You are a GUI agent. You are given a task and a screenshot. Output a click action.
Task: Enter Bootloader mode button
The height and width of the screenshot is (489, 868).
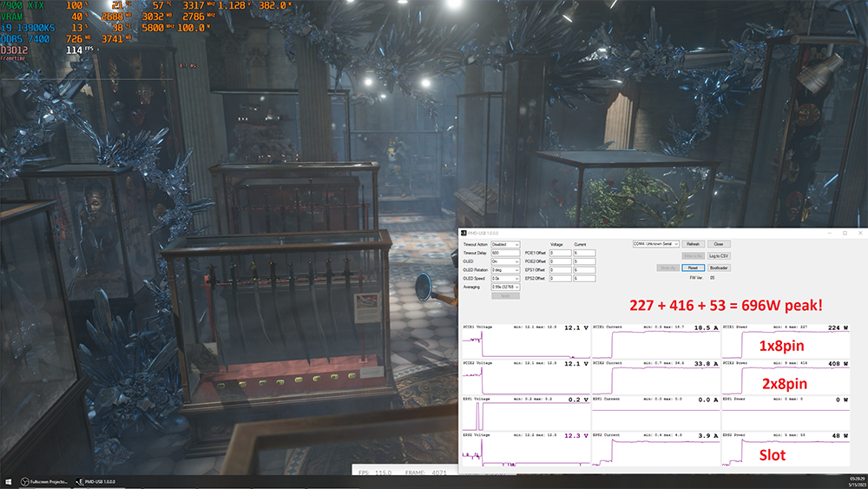(719, 268)
